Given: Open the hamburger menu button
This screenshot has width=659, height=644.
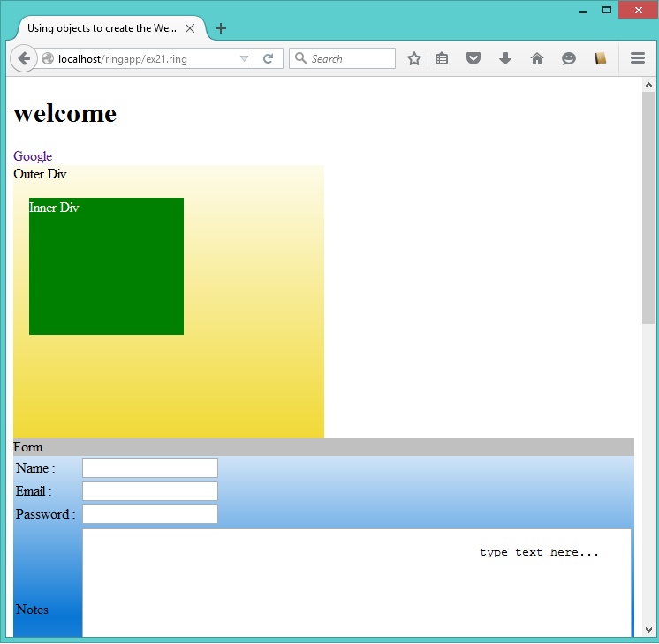Looking at the screenshot, I should pyautogui.click(x=637, y=59).
